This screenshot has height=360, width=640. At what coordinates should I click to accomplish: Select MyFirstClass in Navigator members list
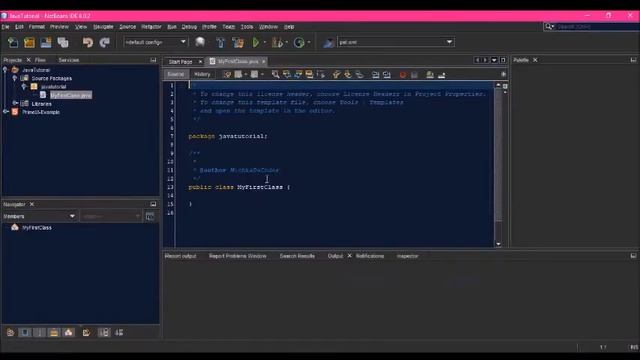37,228
